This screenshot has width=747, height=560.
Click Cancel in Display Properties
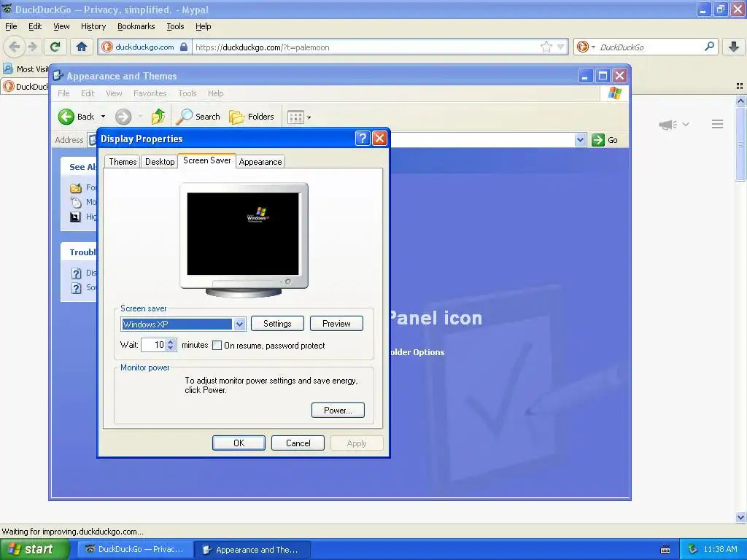298,443
